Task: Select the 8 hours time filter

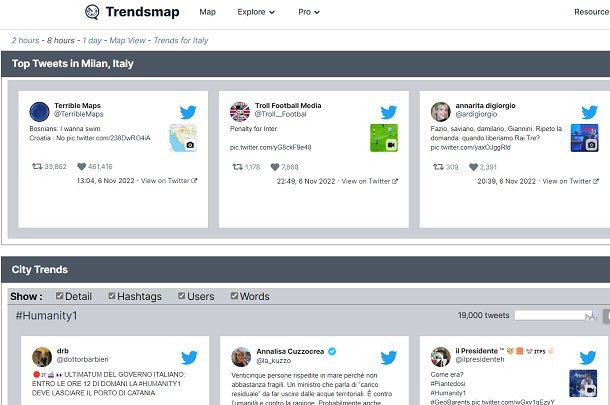Action: 61,40
